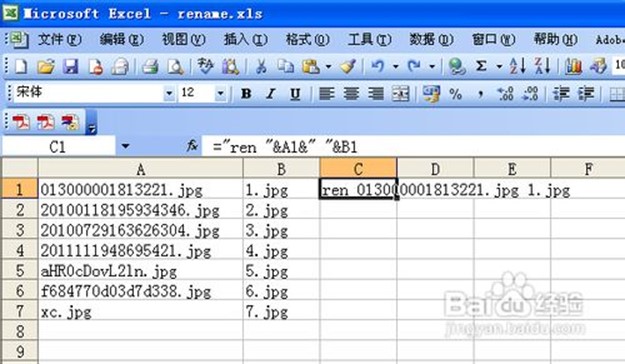Image resolution: width=625 pixels, height=364 pixels.
Task: Open the 视图 (View) menu
Action: tap(184, 39)
